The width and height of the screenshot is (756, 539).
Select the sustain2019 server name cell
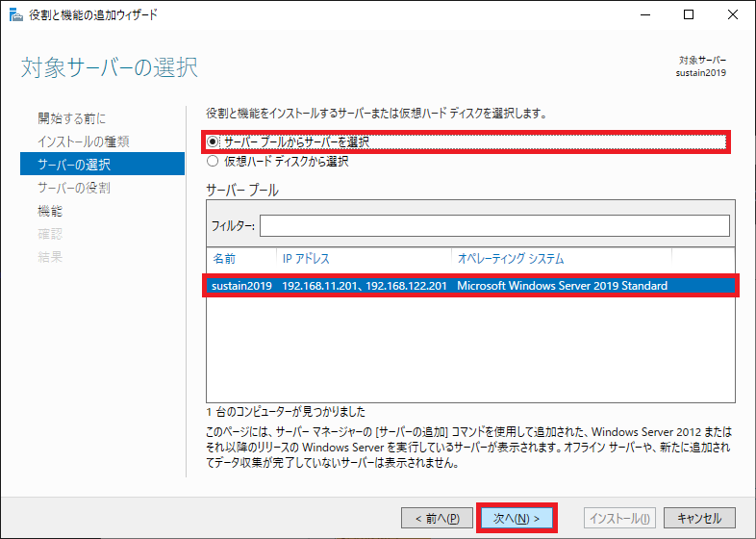tap(241, 286)
